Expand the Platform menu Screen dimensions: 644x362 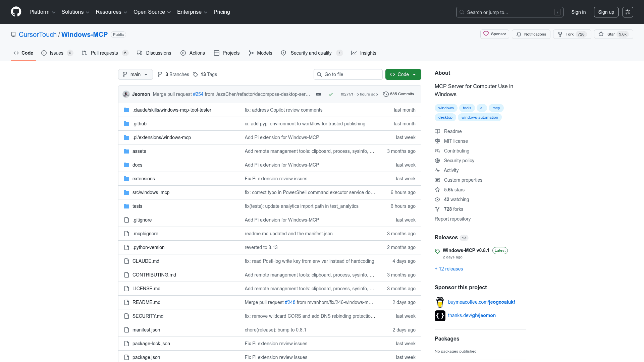pyautogui.click(x=42, y=12)
